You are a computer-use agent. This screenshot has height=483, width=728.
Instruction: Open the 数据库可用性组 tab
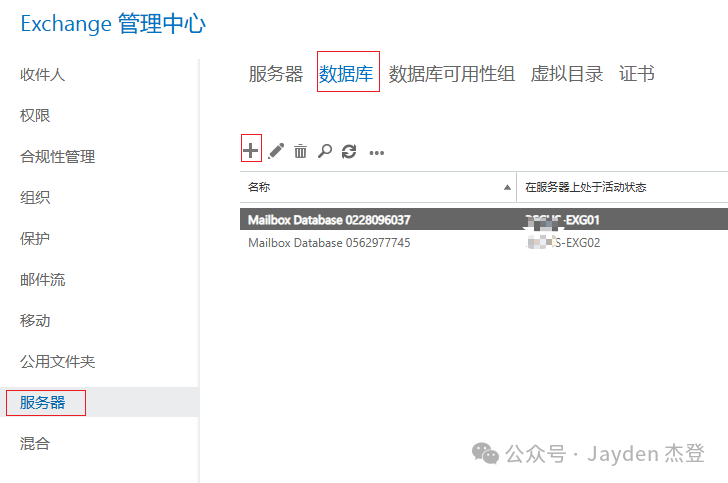tap(452, 74)
